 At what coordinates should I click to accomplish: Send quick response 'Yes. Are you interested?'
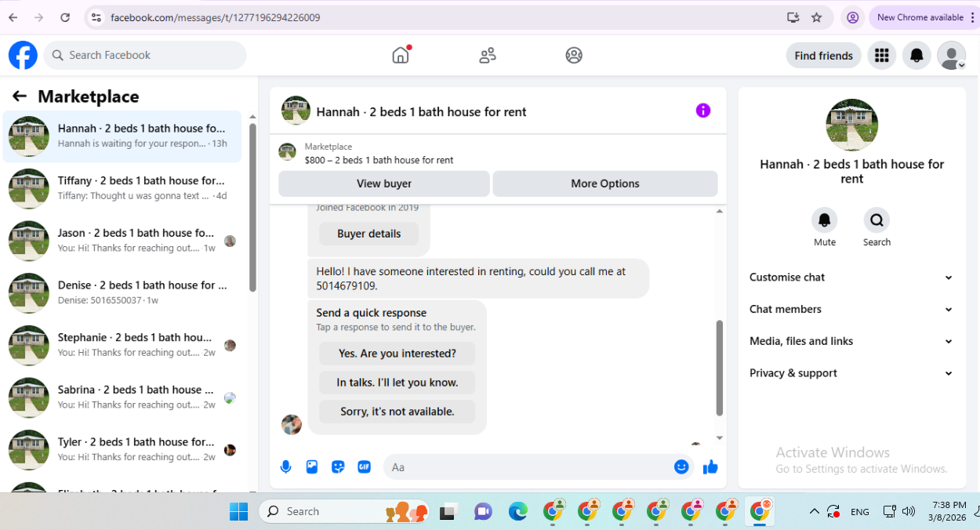[x=397, y=354]
